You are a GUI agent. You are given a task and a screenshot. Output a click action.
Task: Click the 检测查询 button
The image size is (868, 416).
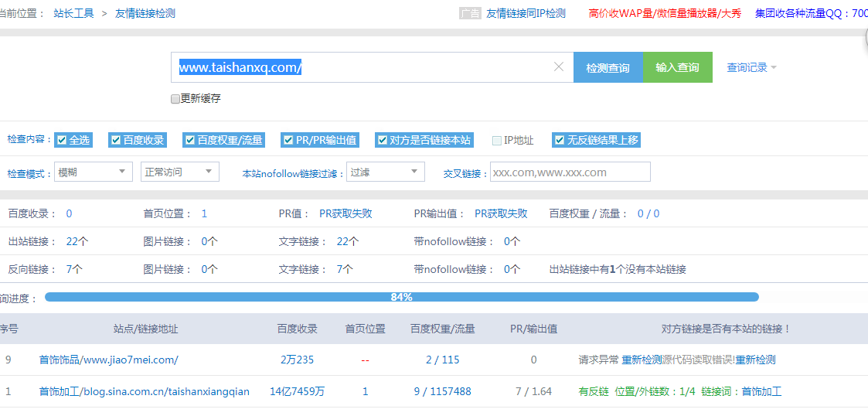tap(608, 68)
